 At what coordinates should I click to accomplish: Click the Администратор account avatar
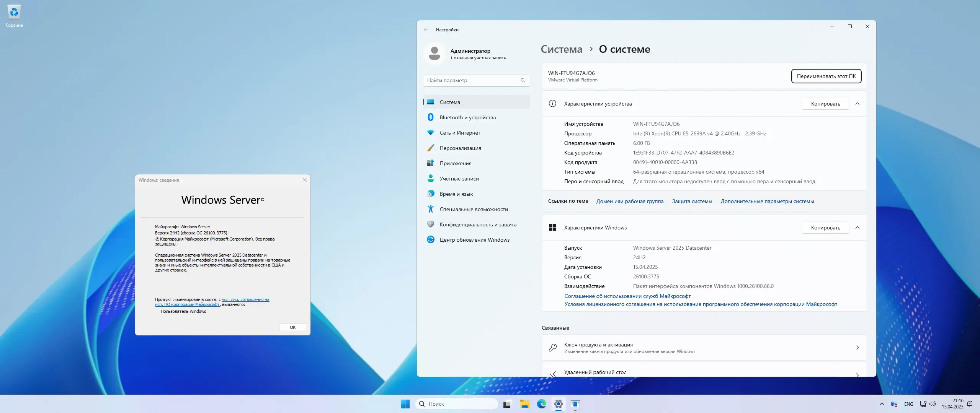point(434,53)
